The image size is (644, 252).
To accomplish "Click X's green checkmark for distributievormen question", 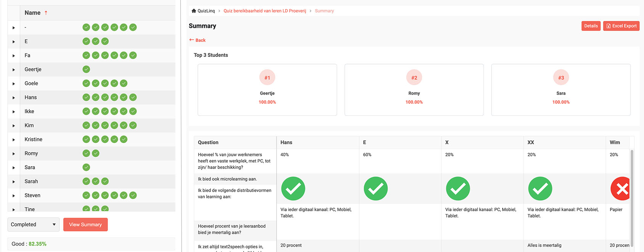I will coord(458,188).
